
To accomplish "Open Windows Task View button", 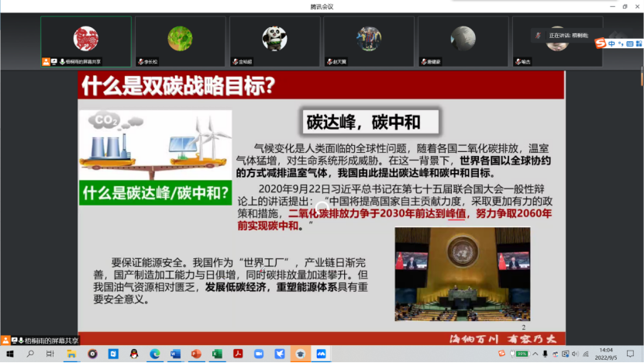I will (x=50, y=354).
